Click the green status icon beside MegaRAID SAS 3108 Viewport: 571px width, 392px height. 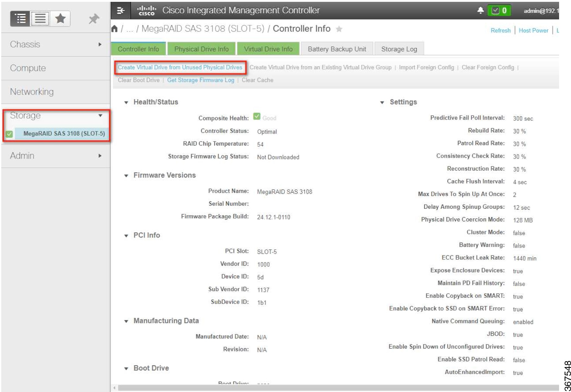pos(9,134)
